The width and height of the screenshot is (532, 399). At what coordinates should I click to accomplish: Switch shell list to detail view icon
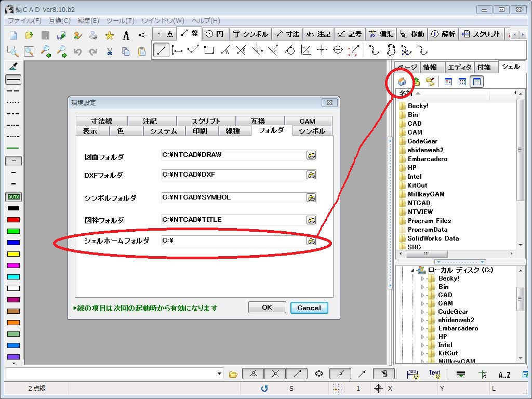(x=477, y=82)
